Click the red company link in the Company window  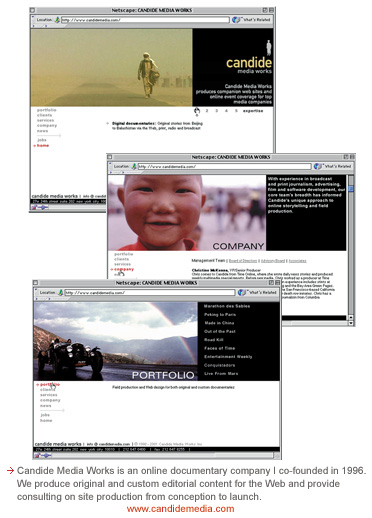(x=124, y=269)
